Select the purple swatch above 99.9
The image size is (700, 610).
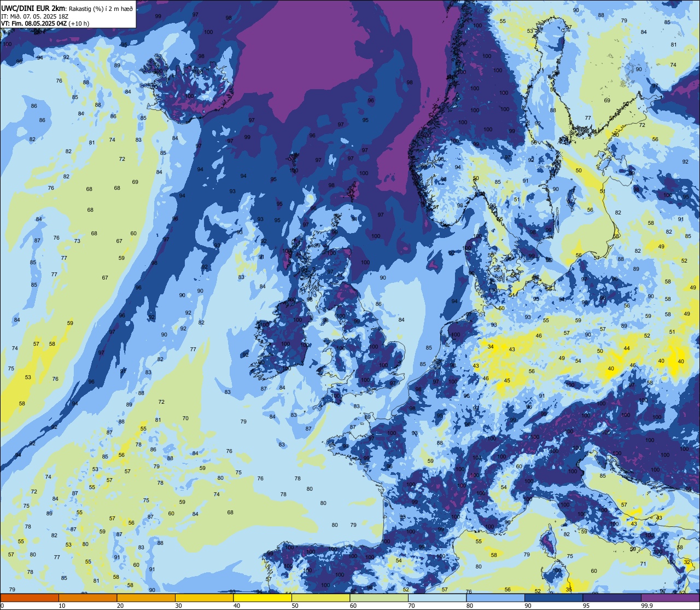point(670,597)
